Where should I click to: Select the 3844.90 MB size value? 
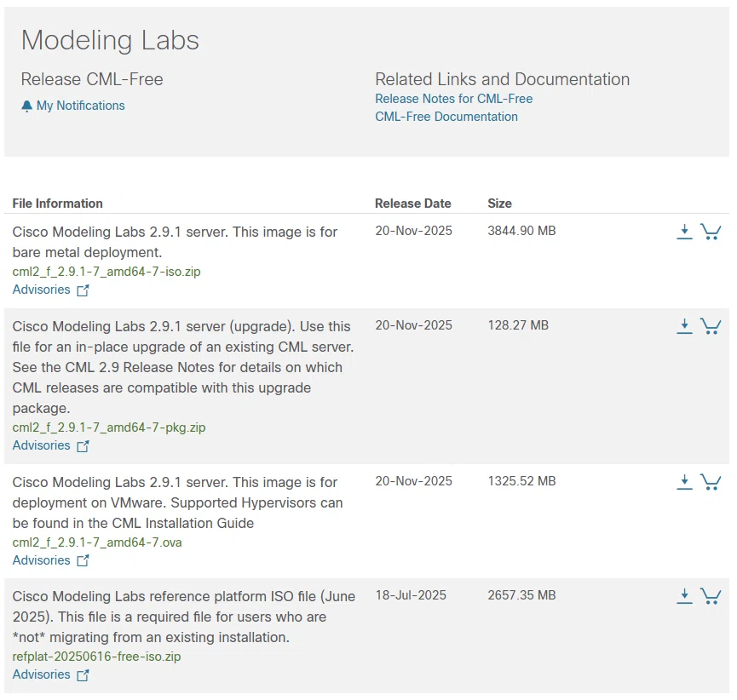521,231
